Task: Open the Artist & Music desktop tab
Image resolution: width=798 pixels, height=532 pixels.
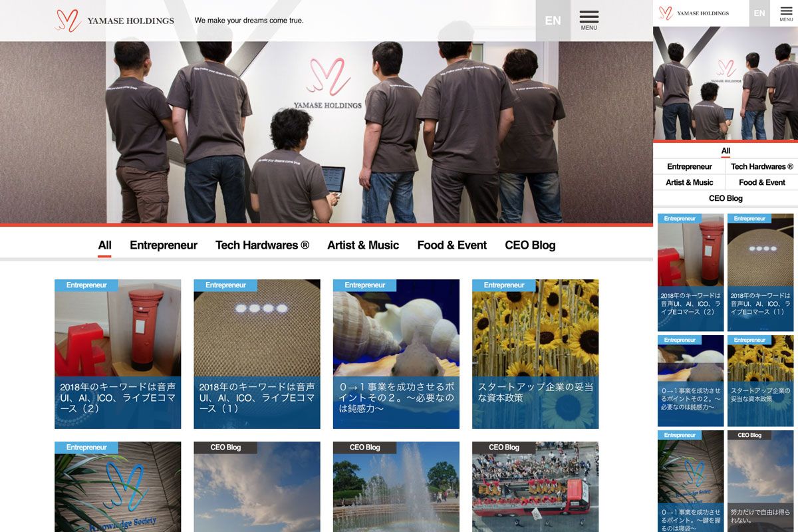Action: pos(363,245)
